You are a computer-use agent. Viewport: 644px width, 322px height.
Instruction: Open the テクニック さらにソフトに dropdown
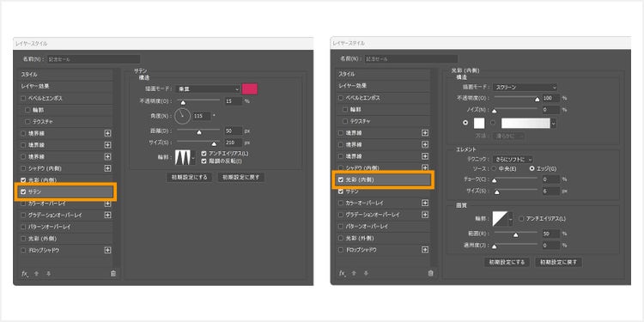[513, 159]
